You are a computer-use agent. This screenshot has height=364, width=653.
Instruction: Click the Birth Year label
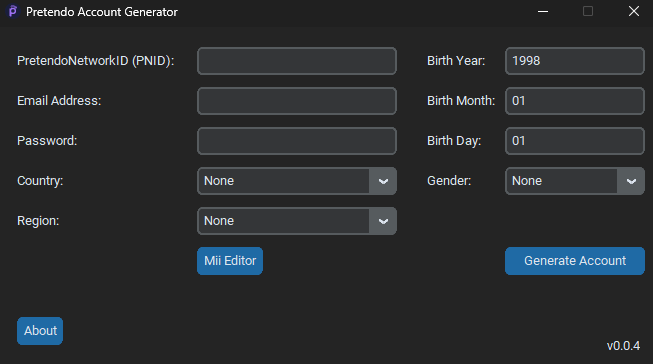click(x=456, y=61)
